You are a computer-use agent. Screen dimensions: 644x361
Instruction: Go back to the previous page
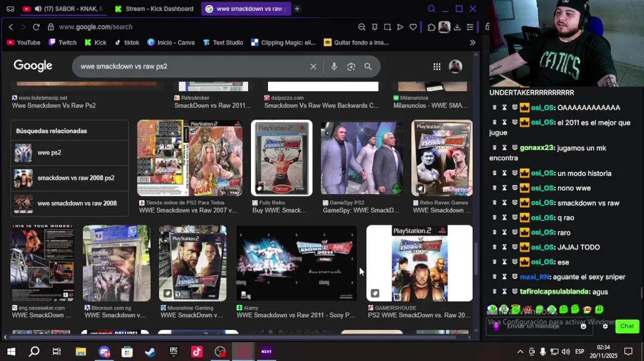(11, 27)
